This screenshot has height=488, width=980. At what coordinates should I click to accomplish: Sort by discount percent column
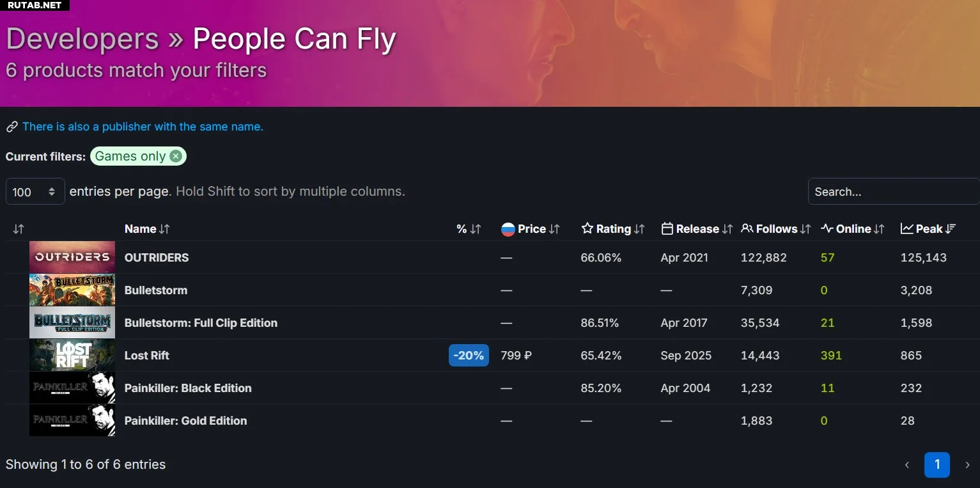point(469,229)
